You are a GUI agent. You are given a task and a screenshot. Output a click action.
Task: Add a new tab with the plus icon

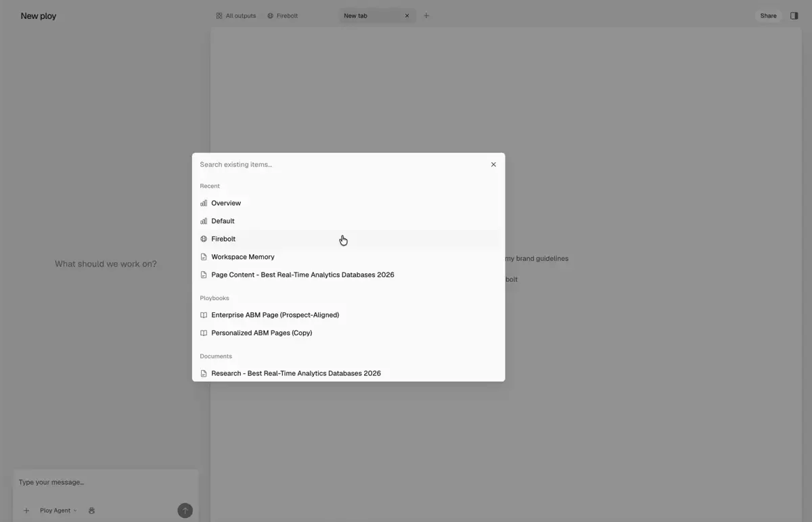coord(426,16)
